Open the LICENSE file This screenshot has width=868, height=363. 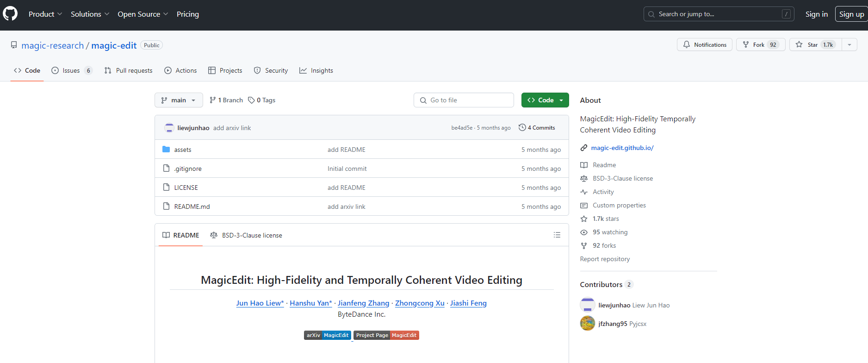186,188
